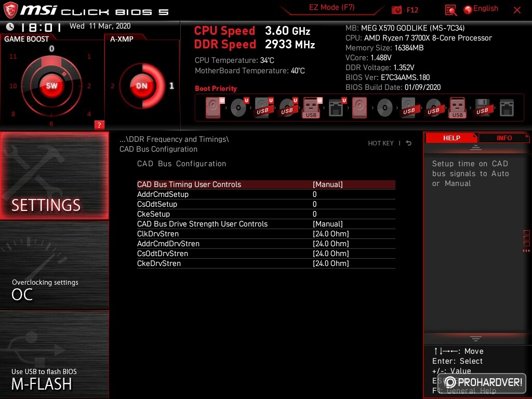Click the clock icon beside the time

point(10,26)
